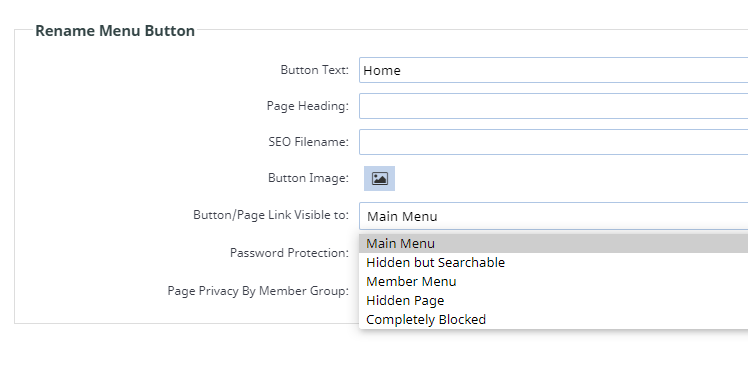Click inside the SEO Filename box

point(553,142)
